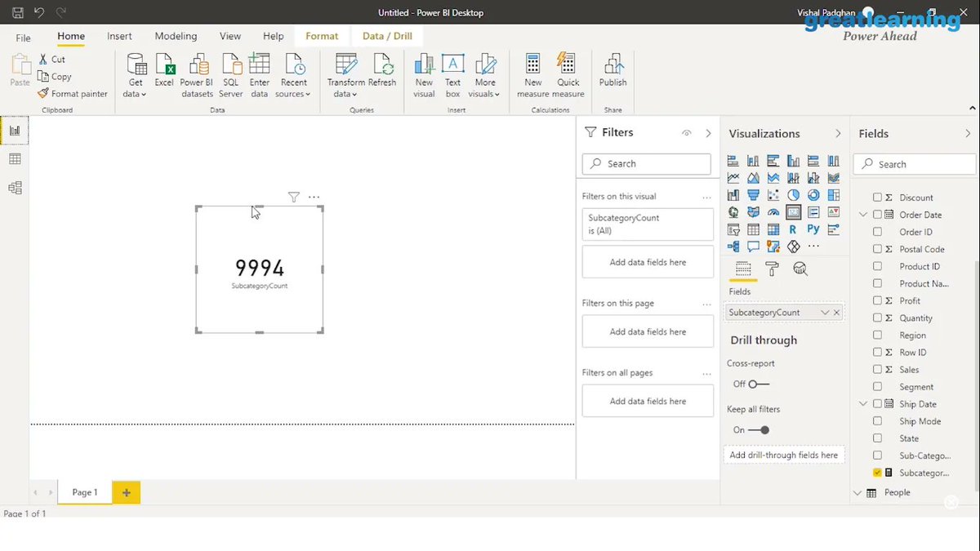The width and height of the screenshot is (980, 551).
Task: Check the Sales field checkbox
Action: pyautogui.click(x=877, y=369)
